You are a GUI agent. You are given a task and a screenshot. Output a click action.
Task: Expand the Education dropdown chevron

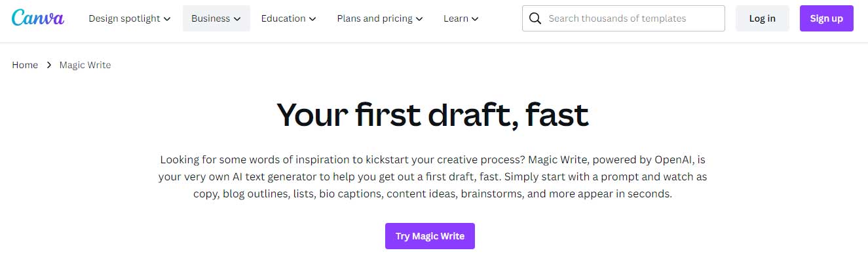[312, 19]
